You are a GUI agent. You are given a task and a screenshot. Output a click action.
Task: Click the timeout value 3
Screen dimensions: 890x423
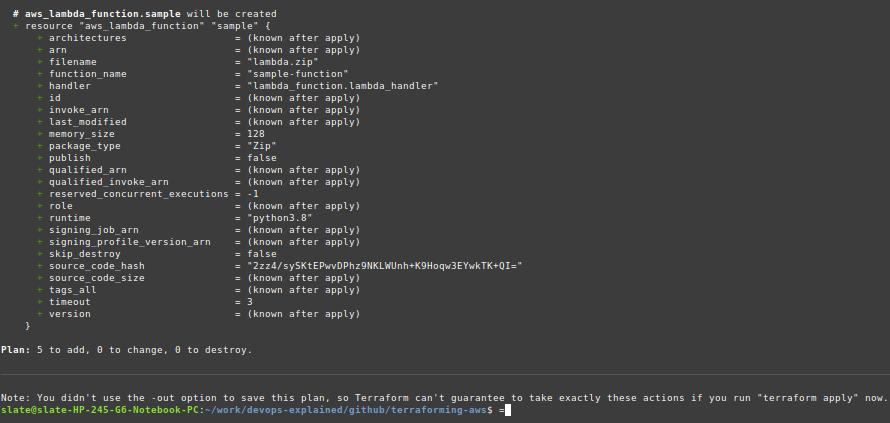250,302
